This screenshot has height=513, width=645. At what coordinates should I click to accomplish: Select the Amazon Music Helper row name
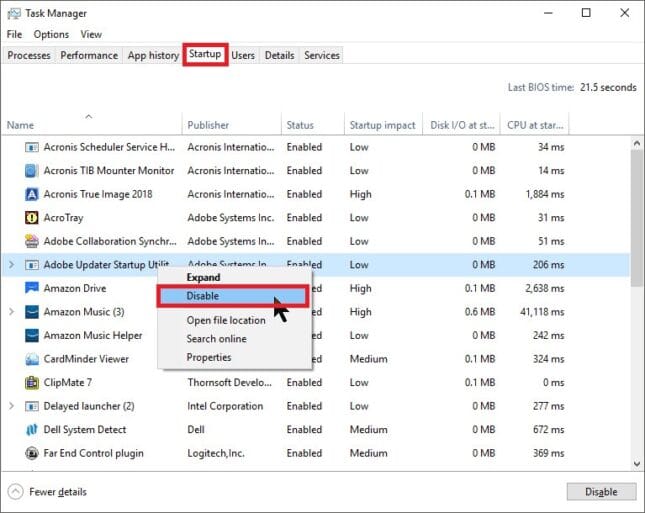coord(93,335)
